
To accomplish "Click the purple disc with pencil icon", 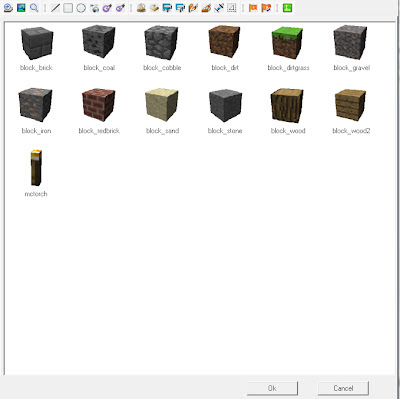I will click(120, 8).
